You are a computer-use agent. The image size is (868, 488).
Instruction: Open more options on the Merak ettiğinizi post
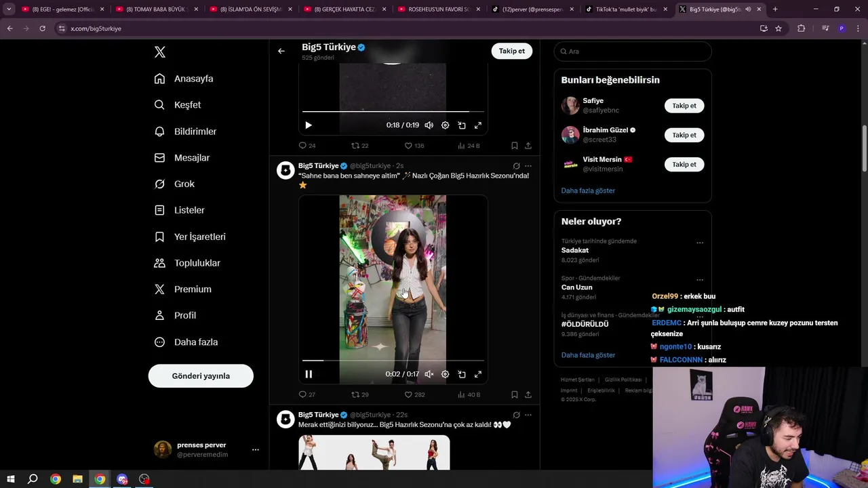[528, 415]
